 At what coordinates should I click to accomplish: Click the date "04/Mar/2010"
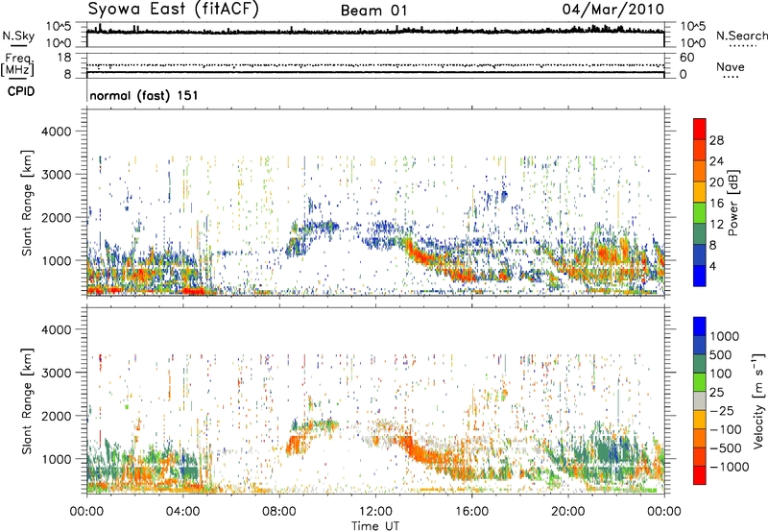[613, 10]
